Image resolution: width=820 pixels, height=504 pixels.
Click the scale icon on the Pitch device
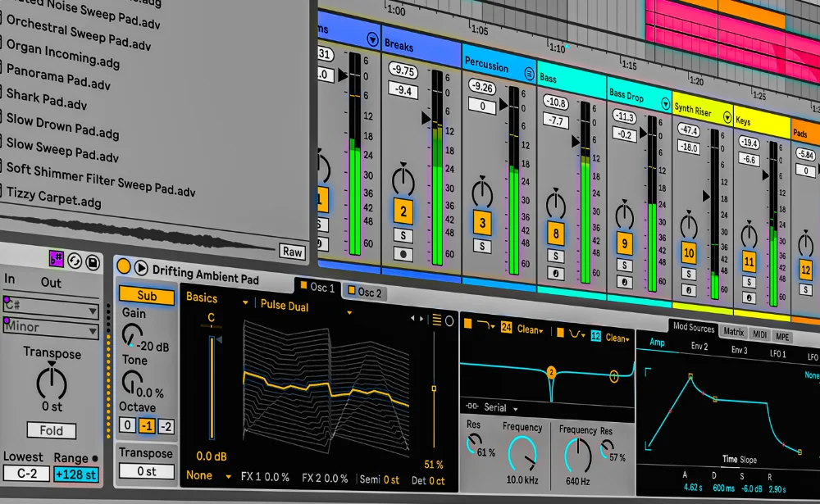[57, 259]
